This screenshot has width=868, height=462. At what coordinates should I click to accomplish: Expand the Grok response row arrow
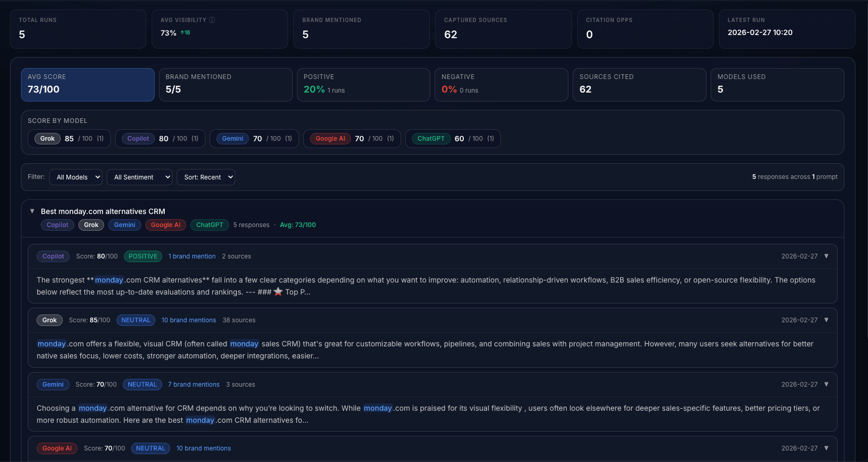[826, 320]
